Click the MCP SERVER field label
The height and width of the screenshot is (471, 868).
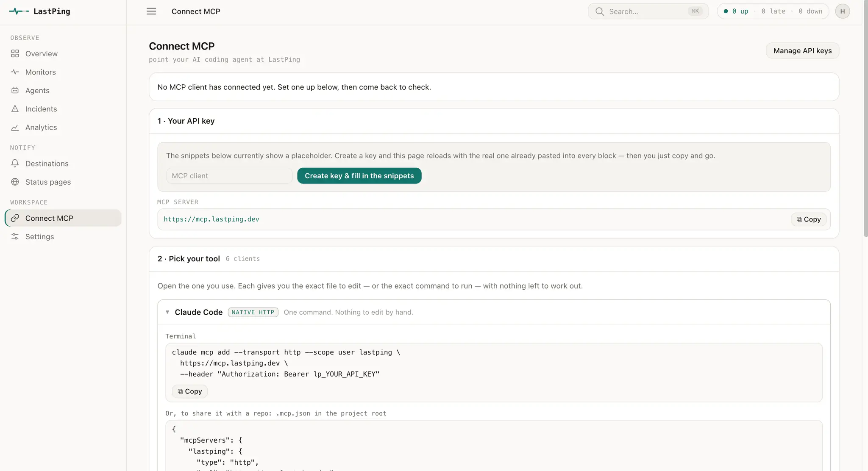178,202
